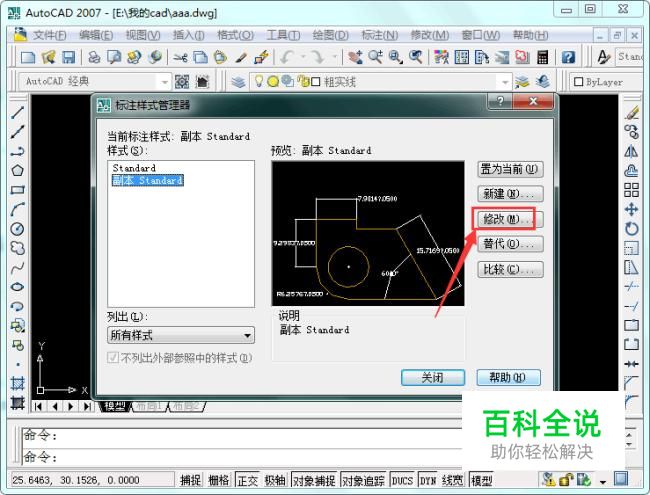Click the Pan realtime icon
Screen dimensions: 650x495
355,57
